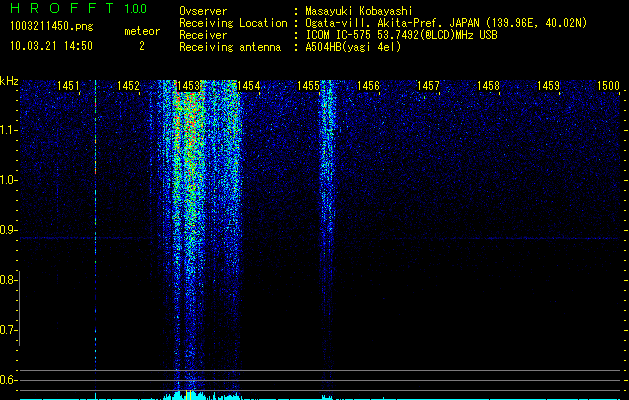Click the 1456 time marker

(x=368, y=85)
